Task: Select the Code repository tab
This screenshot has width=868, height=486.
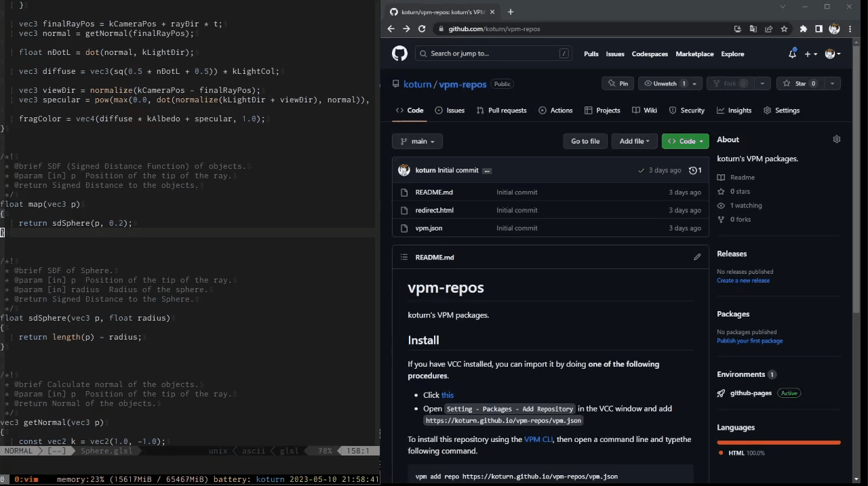Action: [410, 110]
